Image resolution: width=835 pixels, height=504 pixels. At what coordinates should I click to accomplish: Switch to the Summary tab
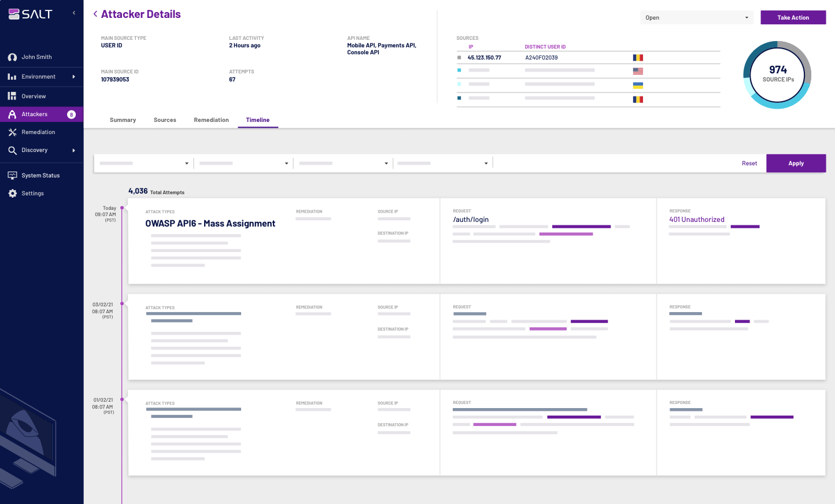pyautogui.click(x=123, y=120)
